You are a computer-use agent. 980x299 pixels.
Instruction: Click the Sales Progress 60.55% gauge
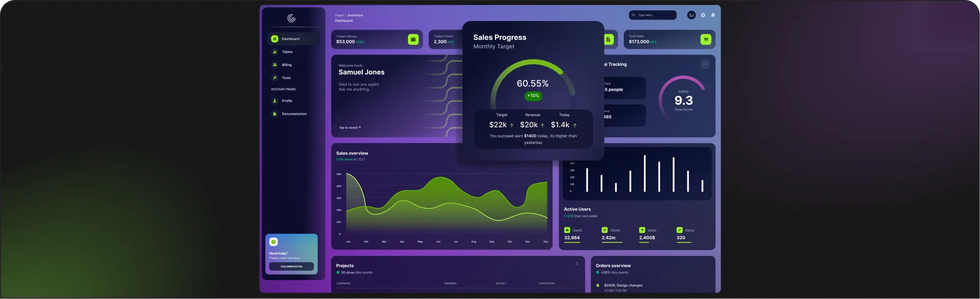click(x=532, y=84)
